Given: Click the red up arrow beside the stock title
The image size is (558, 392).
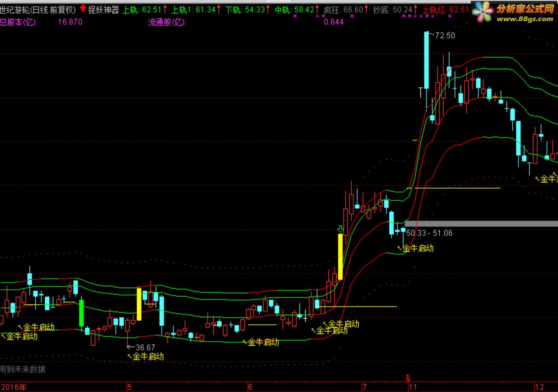Looking at the screenshot, I should point(83,9).
